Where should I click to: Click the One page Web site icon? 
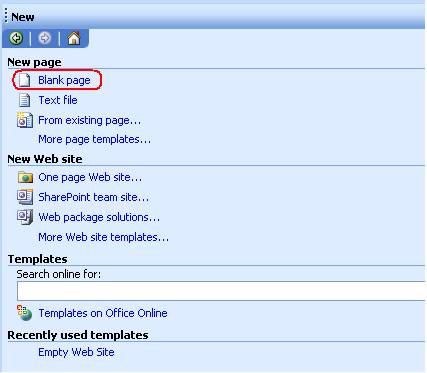coord(25,177)
